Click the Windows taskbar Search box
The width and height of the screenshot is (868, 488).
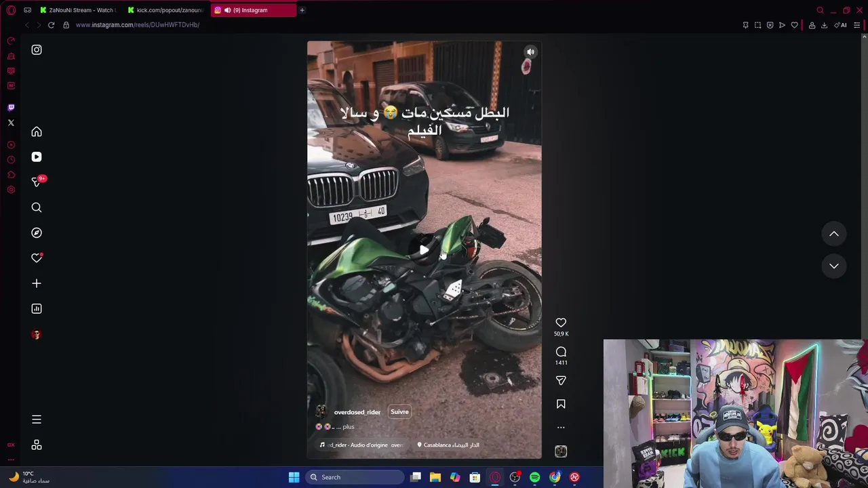pyautogui.click(x=354, y=477)
